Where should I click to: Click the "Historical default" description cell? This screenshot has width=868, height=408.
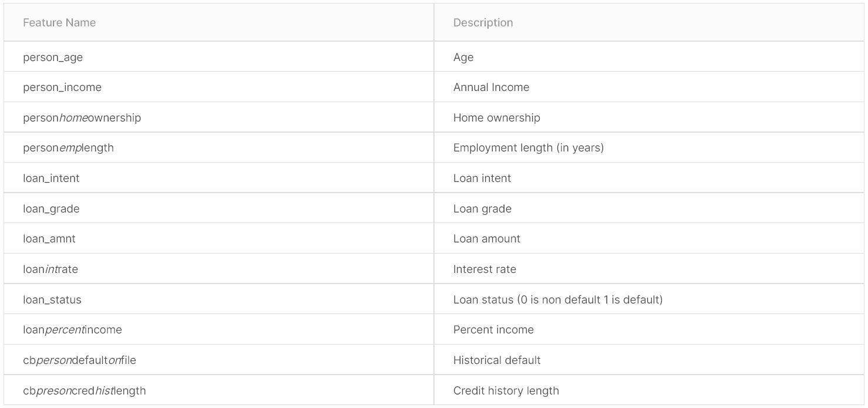tap(497, 360)
